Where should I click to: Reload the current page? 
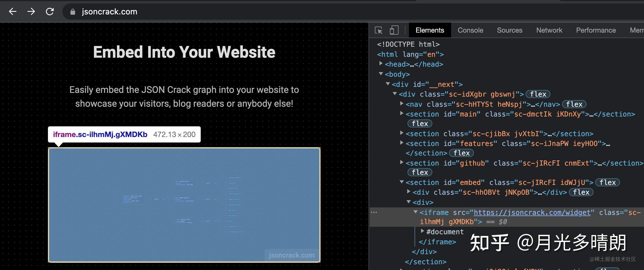(x=49, y=12)
